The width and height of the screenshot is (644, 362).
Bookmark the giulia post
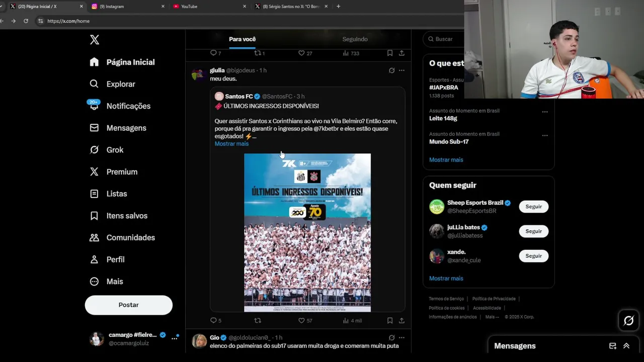pos(390,320)
